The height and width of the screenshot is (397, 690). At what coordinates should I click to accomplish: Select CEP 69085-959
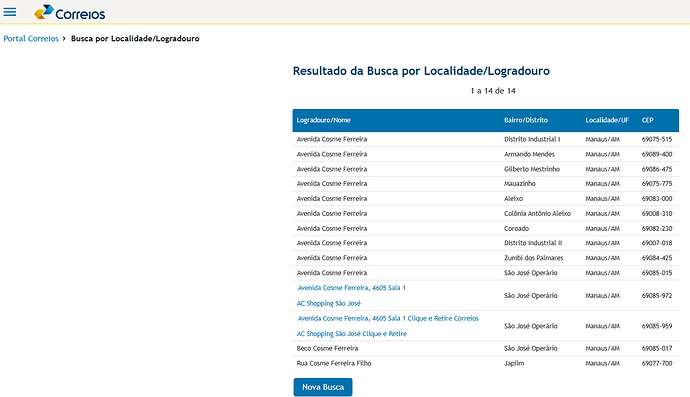657,326
